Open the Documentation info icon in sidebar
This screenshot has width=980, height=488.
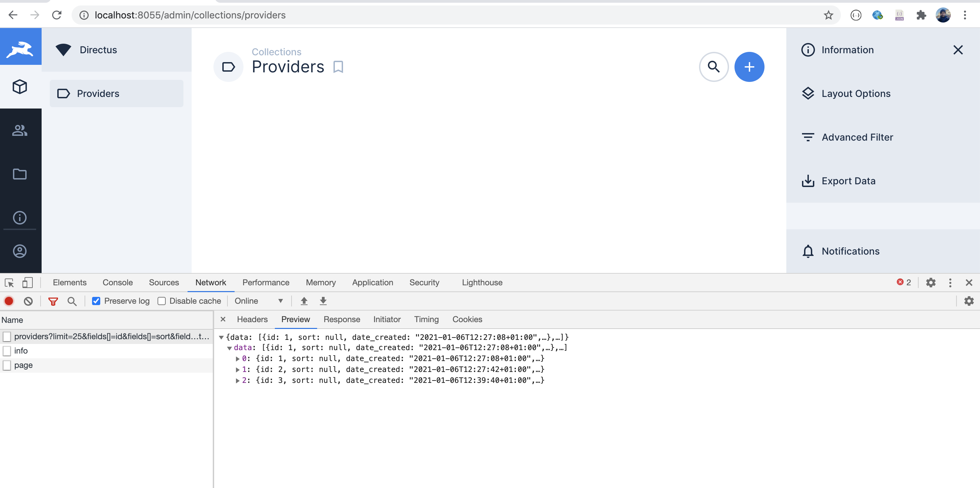(20, 218)
